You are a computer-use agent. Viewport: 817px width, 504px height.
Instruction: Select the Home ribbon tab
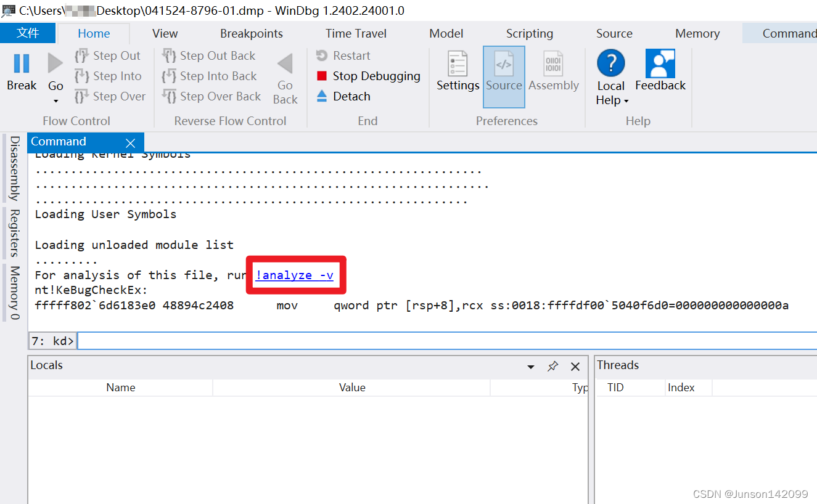(94, 33)
